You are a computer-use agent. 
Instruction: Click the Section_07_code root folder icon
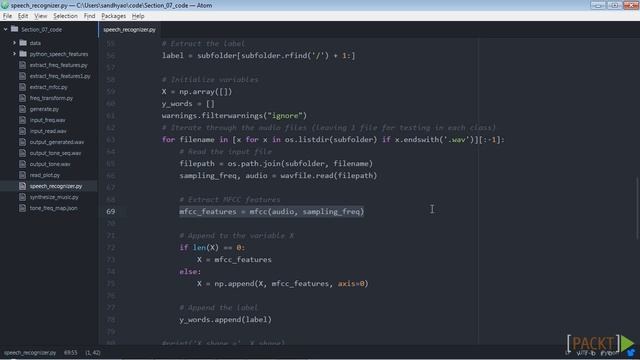[x=15, y=29]
